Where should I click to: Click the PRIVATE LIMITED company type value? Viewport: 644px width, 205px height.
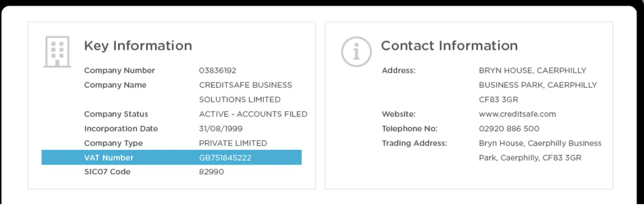pos(233,143)
